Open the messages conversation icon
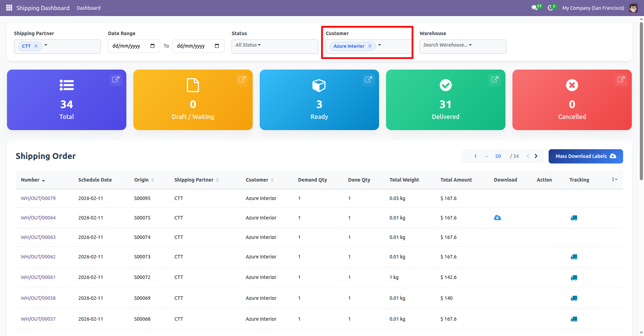 [535, 8]
